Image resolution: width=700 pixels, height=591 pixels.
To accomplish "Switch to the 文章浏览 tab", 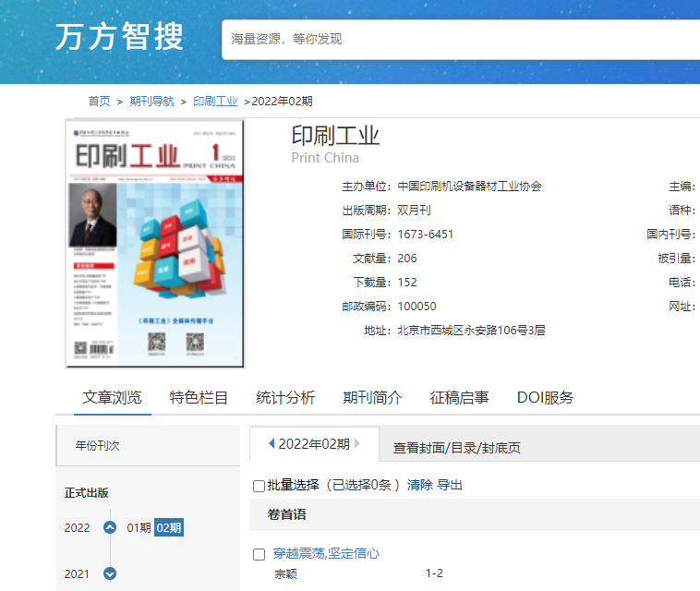I will click(112, 397).
